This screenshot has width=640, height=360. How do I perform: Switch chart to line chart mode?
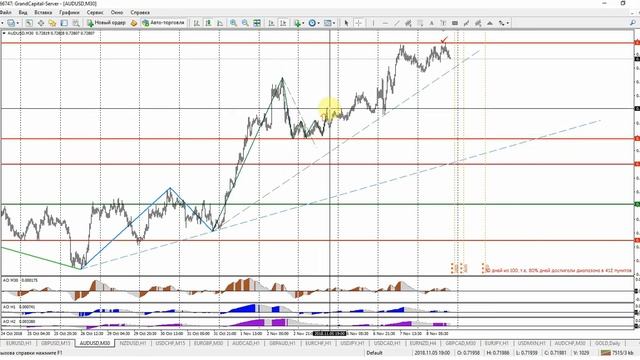(x=220, y=23)
